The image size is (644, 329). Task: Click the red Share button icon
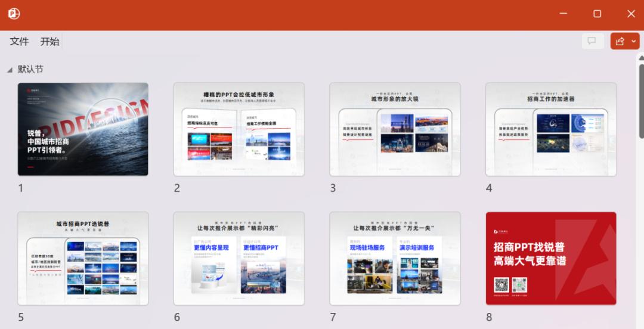pos(620,41)
